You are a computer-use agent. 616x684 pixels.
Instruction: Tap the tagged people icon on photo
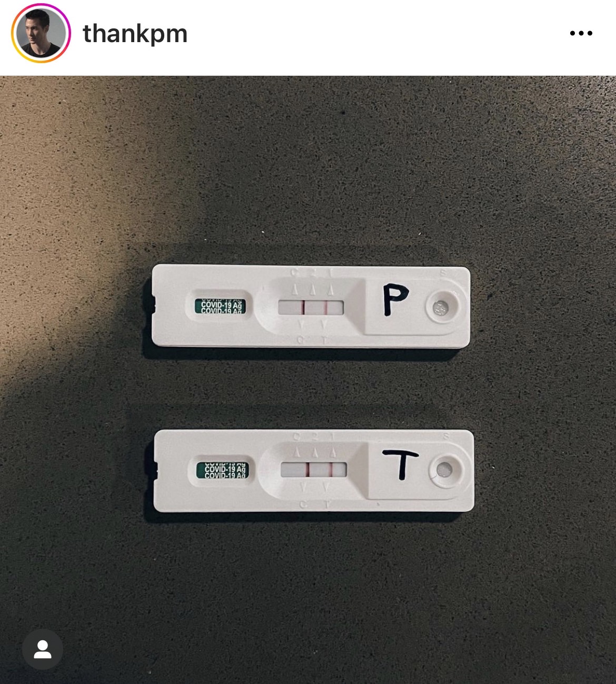click(x=43, y=649)
